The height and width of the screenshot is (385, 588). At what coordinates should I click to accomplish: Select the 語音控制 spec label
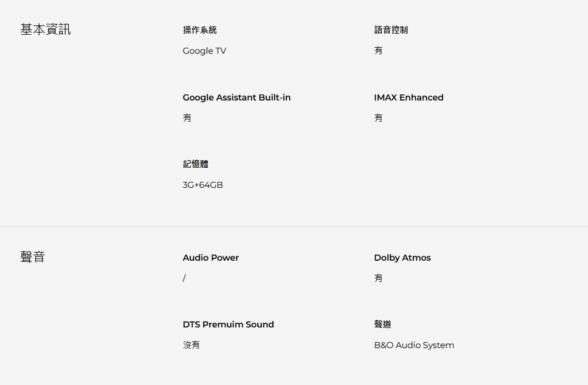[390, 30]
